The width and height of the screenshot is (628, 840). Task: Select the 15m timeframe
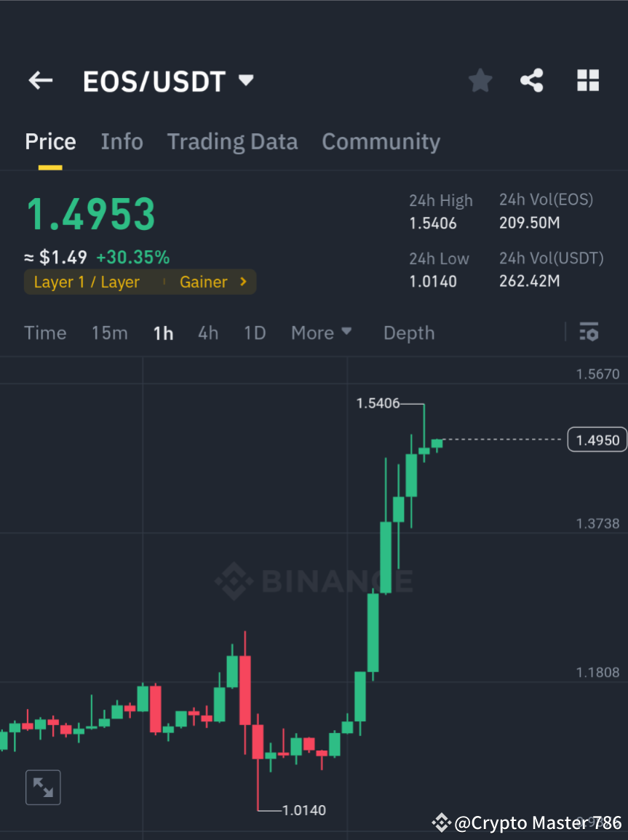click(109, 333)
